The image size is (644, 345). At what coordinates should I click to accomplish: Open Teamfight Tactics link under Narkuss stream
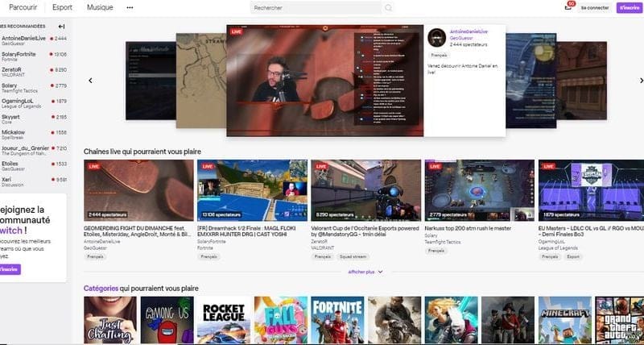click(x=443, y=242)
